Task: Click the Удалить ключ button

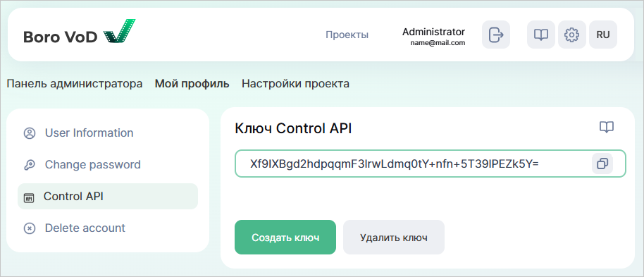Action: (x=394, y=238)
